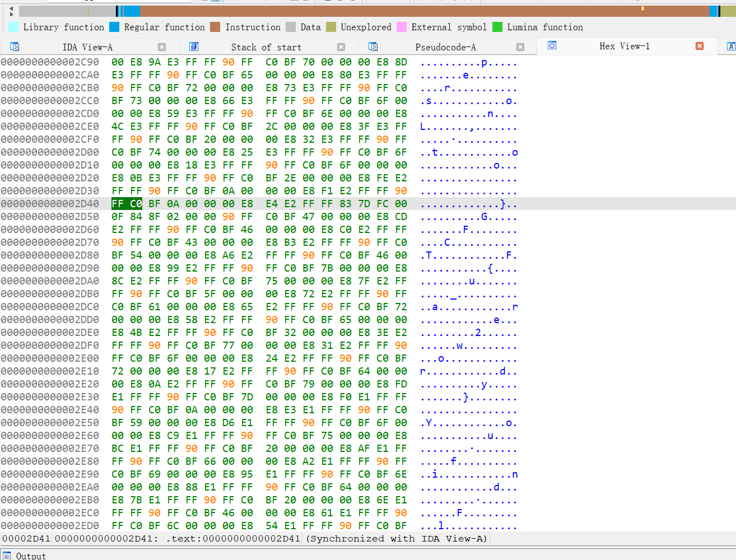Click the IDA View-A tab icon
This screenshot has width=736, height=560.
[x=15, y=46]
